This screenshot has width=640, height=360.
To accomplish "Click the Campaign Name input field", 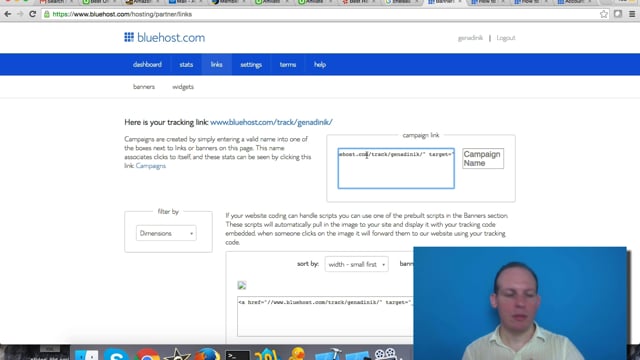I will [x=483, y=158].
